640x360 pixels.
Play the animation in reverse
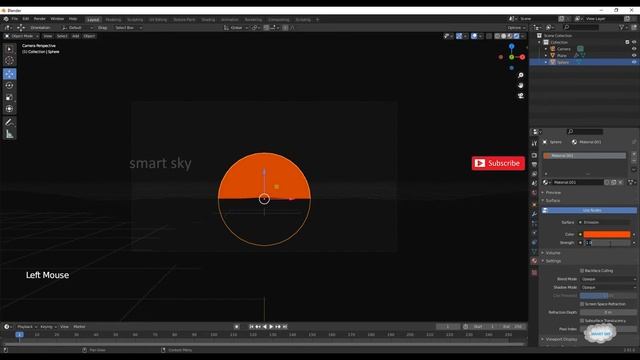pos(264,327)
